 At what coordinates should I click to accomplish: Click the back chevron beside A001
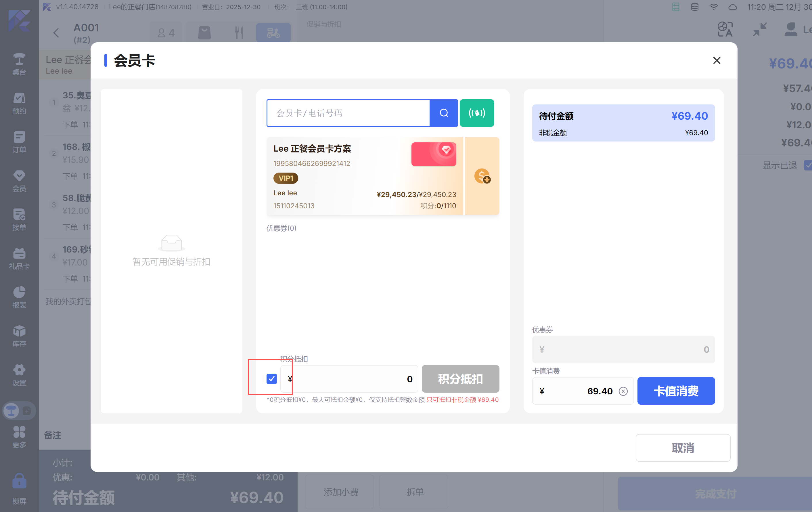(56, 33)
